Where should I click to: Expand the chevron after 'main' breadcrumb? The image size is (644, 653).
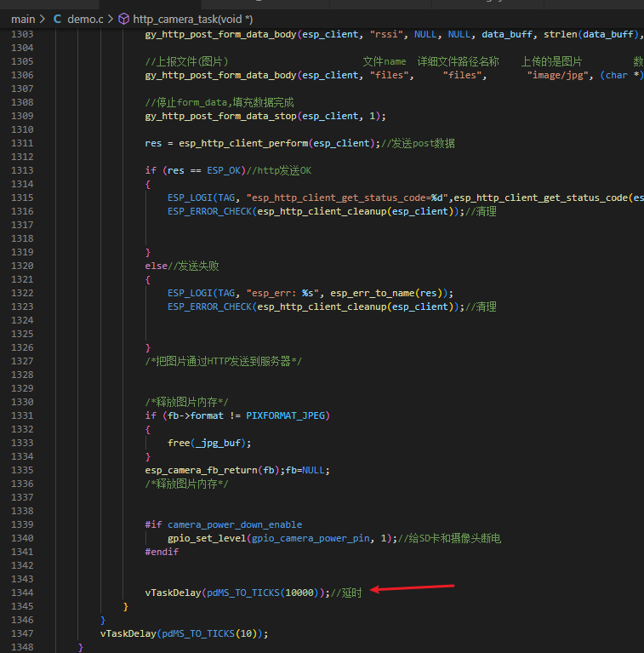pos(43,20)
